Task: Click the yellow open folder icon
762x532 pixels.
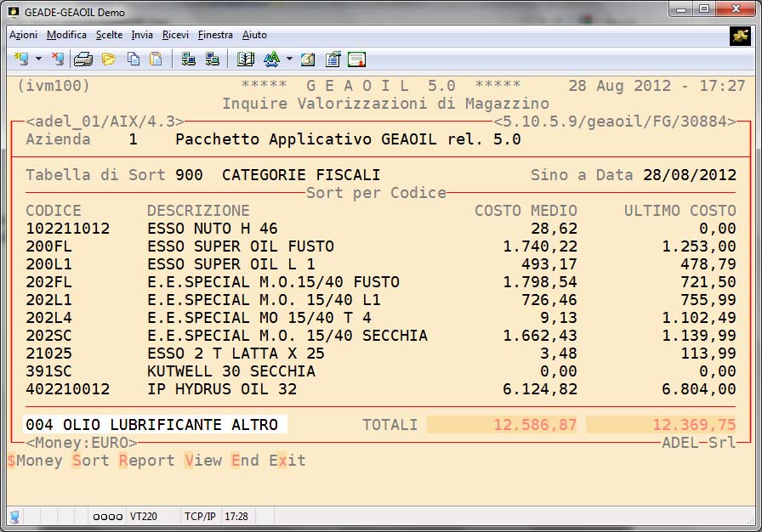Action: 108,59
